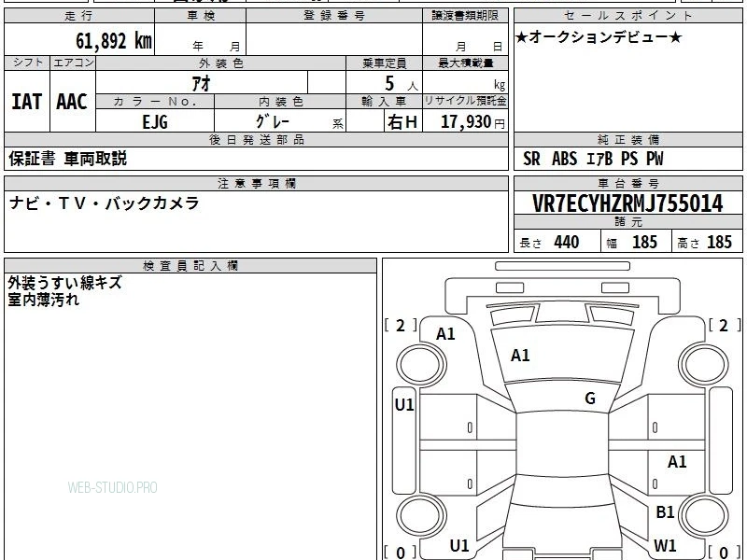Click the seating capacity value 5 人
747x560 pixels.
(x=401, y=84)
